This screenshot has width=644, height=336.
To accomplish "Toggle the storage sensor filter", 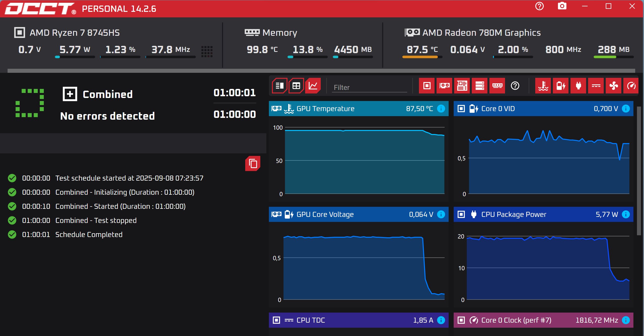I will [x=480, y=86].
